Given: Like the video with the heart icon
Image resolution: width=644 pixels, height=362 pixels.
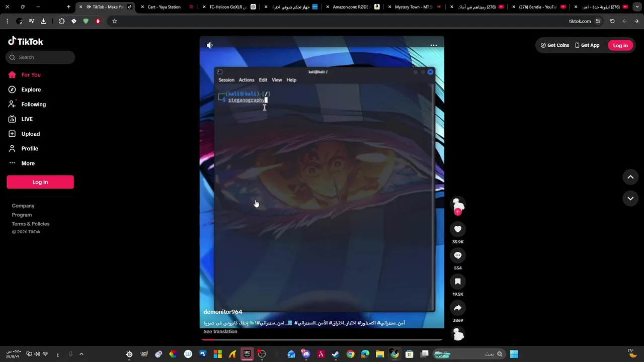Looking at the screenshot, I should [x=458, y=229].
